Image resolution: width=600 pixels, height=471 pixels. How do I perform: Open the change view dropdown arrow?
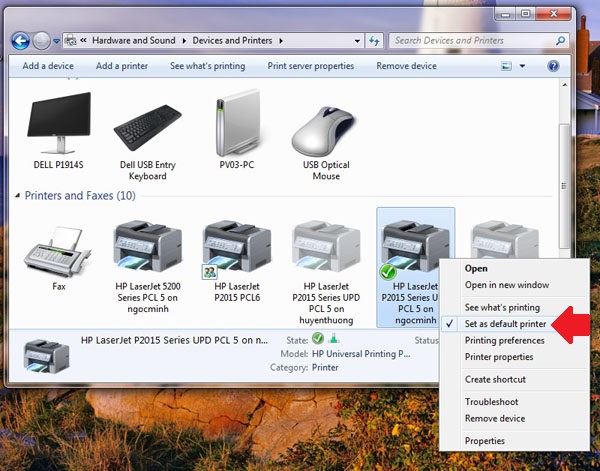tap(521, 67)
